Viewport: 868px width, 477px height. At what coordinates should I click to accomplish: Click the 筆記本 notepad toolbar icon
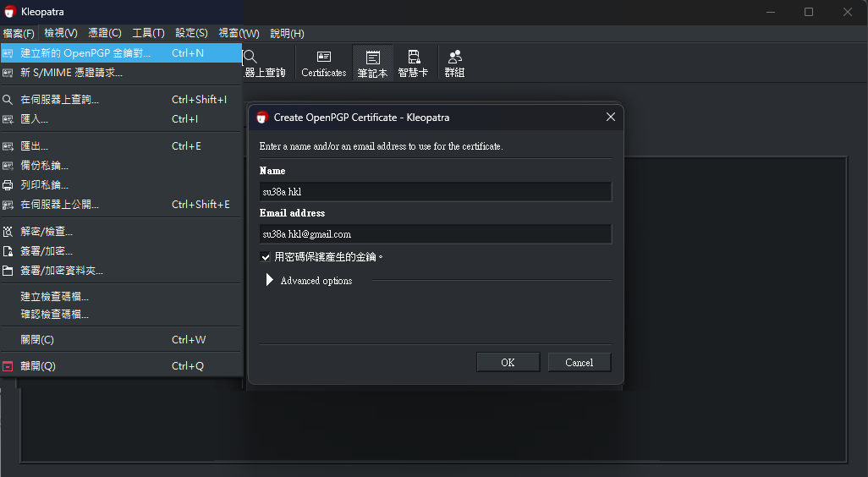372,63
